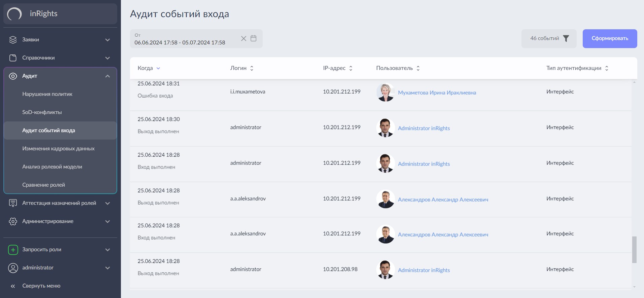
Task: Click the Заявки stack icon
Action: pos(13,40)
